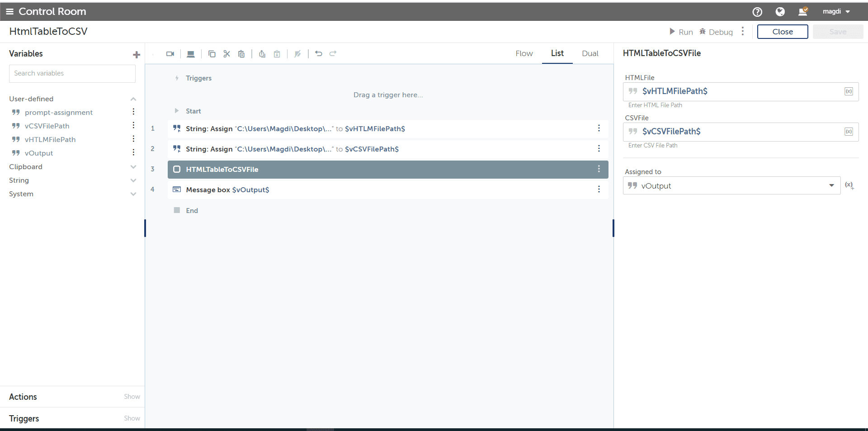Open options menu for line 2 action

coord(599,149)
